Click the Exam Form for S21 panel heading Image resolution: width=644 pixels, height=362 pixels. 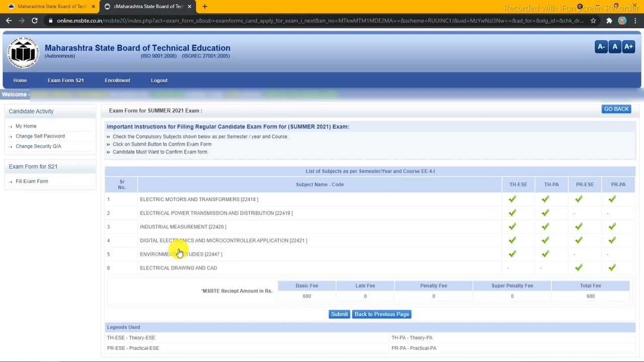(33, 166)
